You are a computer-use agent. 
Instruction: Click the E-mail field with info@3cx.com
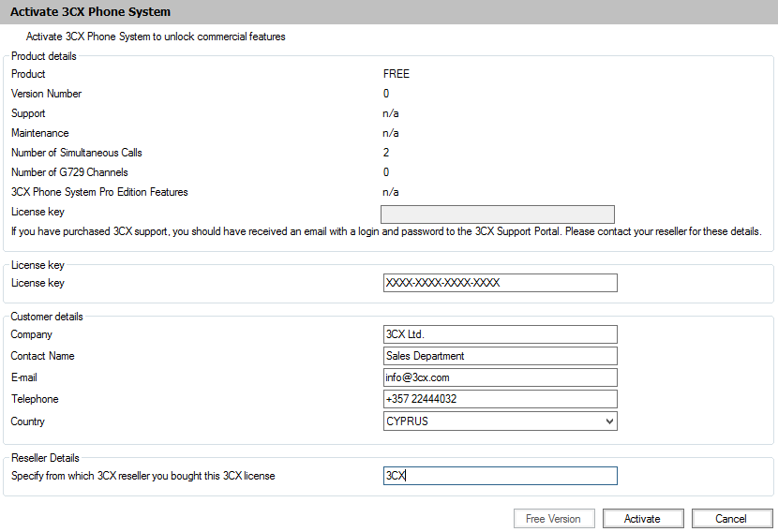tap(501, 377)
